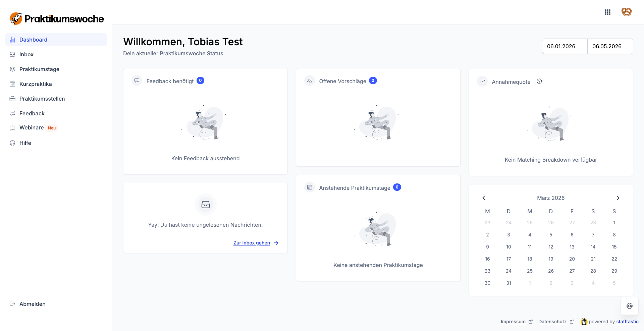Go to previous month in calendar
Image resolution: width=644 pixels, height=331 pixels.
(484, 198)
